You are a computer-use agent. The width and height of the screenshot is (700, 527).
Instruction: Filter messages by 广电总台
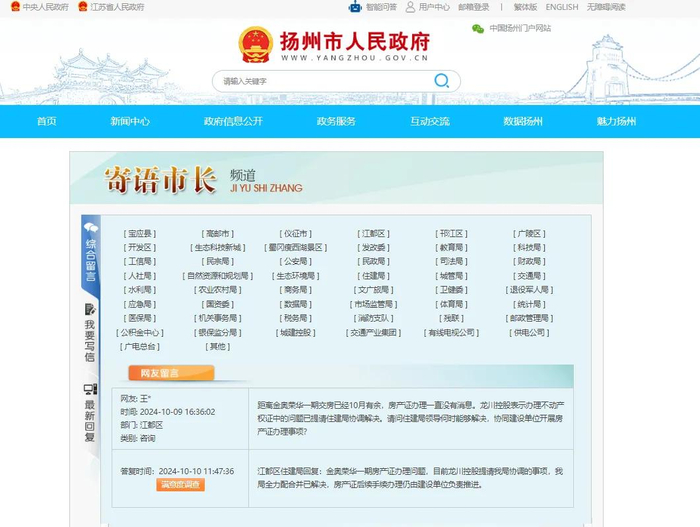coord(140,347)
